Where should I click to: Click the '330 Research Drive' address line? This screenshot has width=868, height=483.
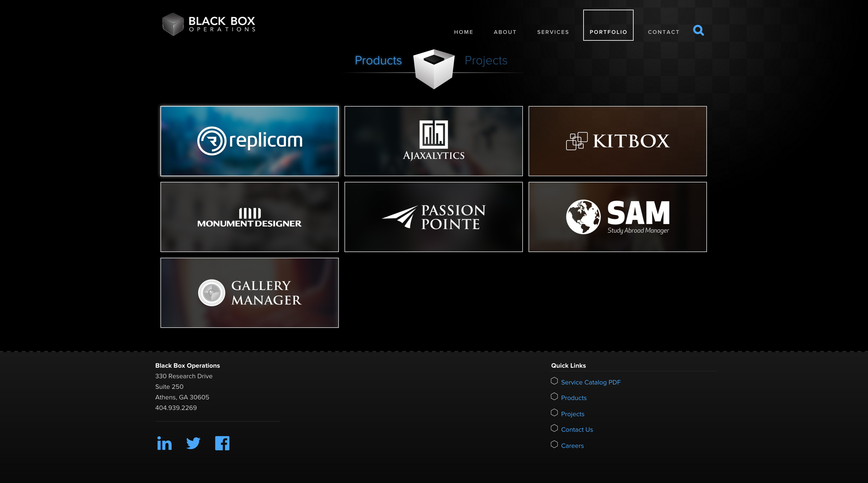[x=184, y=376]
